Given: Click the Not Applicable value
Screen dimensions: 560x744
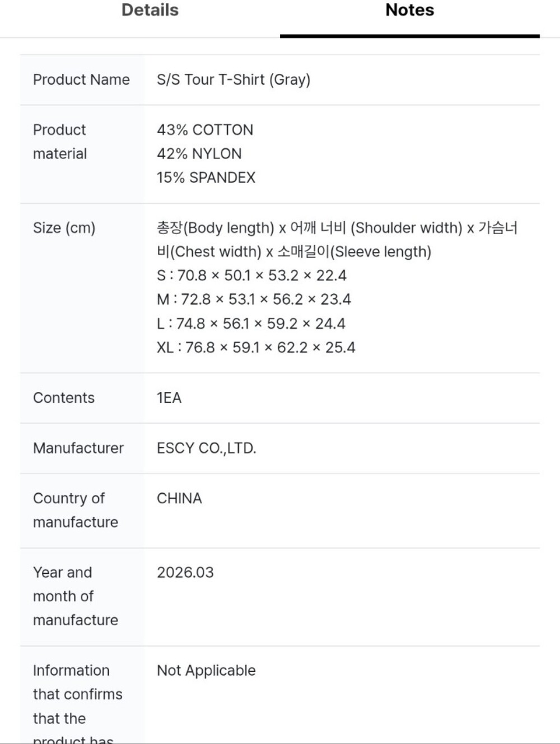Looking at the screenshot, I should 206,670.
